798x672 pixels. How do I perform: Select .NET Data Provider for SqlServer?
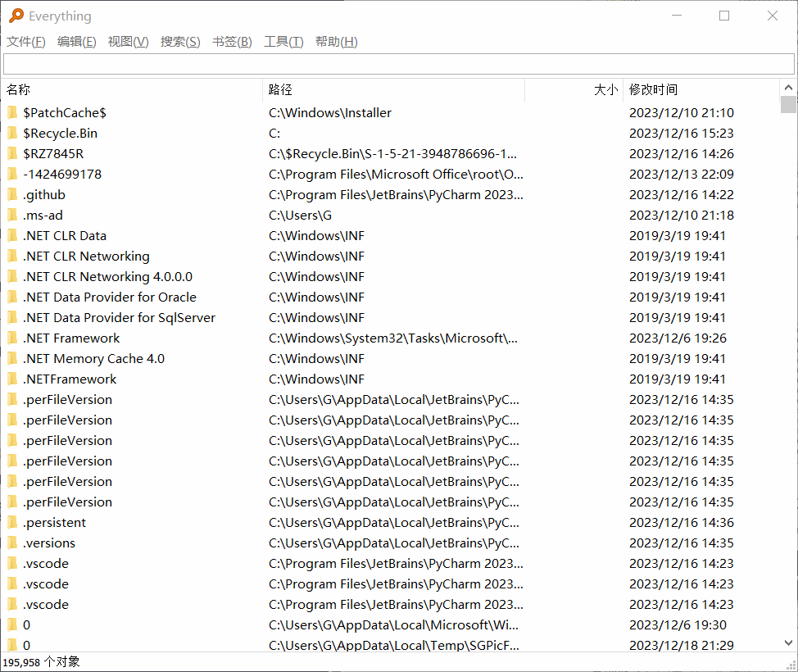(119, 318)
